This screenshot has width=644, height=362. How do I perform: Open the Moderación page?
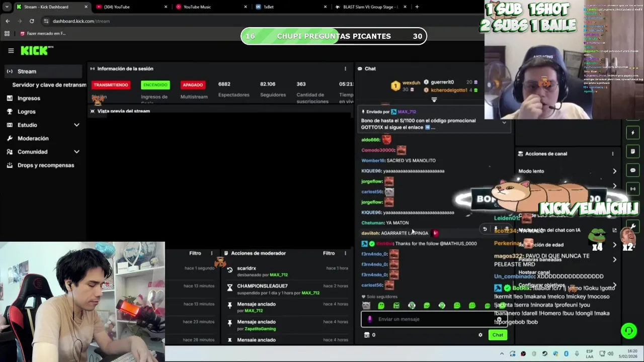[x=33, y=138]
